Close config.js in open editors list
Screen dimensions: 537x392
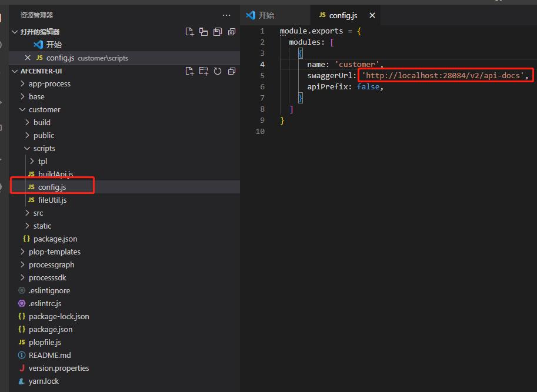click(x=27, y=58)
